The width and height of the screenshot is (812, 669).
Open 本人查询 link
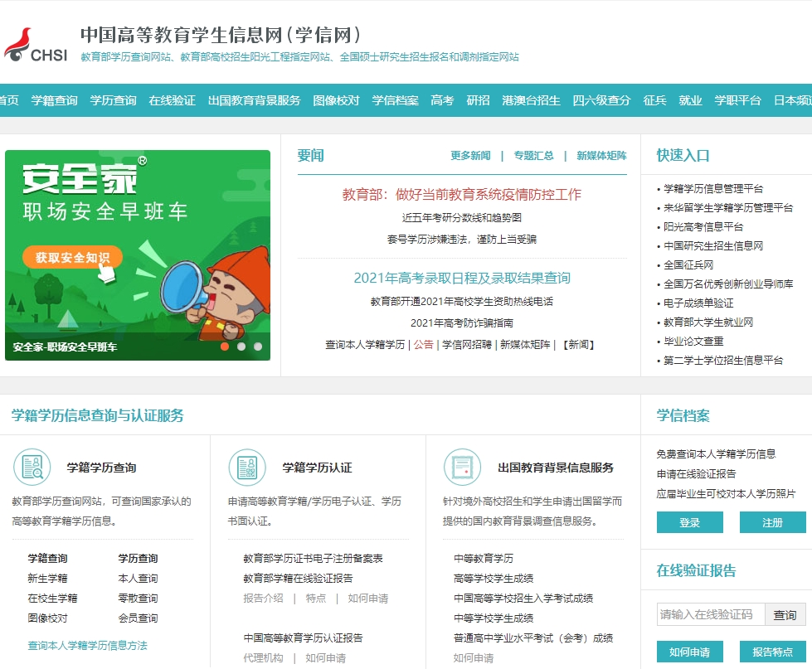[138, 579]
